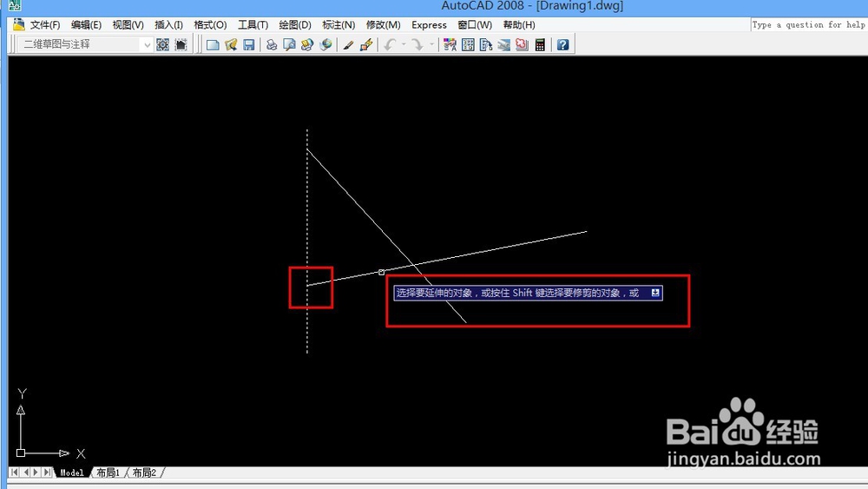Switch to the Model tab
Screen dimensions: 868x489
click(72, 472)
